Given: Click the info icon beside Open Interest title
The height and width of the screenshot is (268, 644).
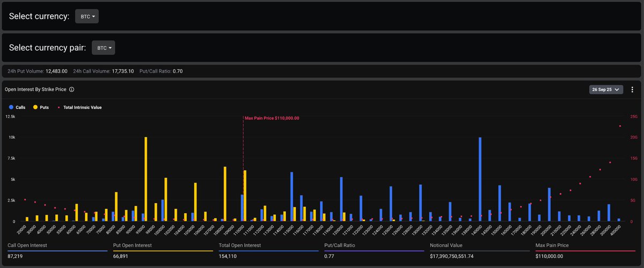Looking at the screenshot, I should click(x=72, y=90).
